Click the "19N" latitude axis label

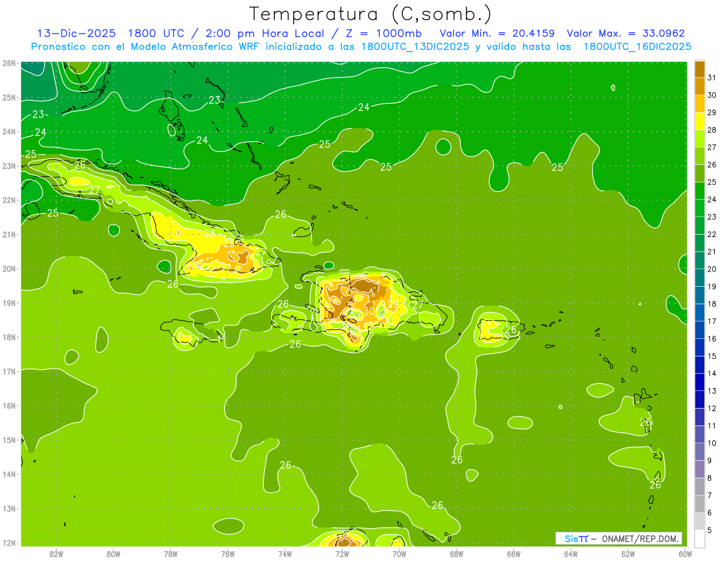click(x=8, y=303)
